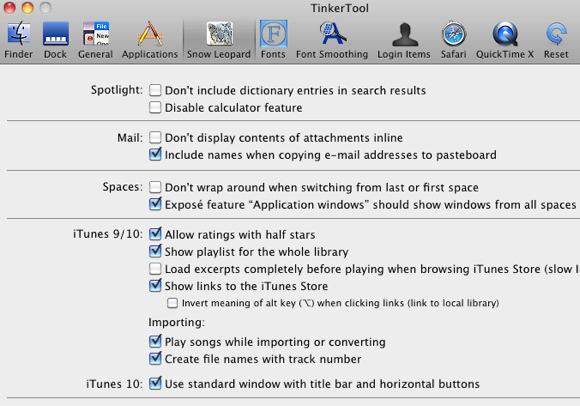The image size is (580, 406).
Task: Uncheck 'Allow ratings with half stars'
Action: [155, 234]
